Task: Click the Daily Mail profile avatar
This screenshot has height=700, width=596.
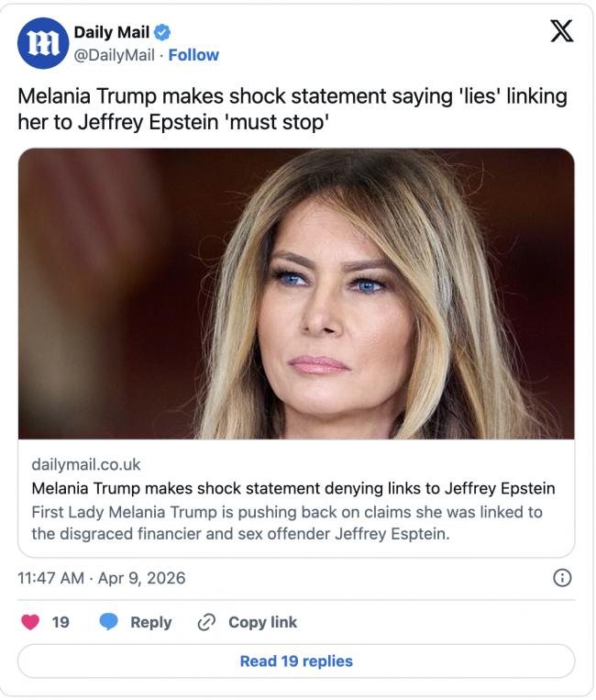Action: tap(43, 43)
